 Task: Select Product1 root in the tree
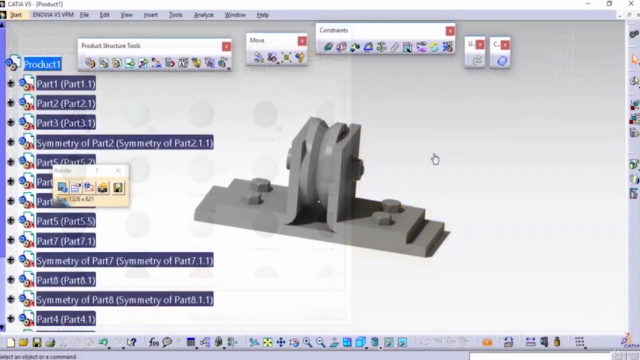[x=42, y=64]
